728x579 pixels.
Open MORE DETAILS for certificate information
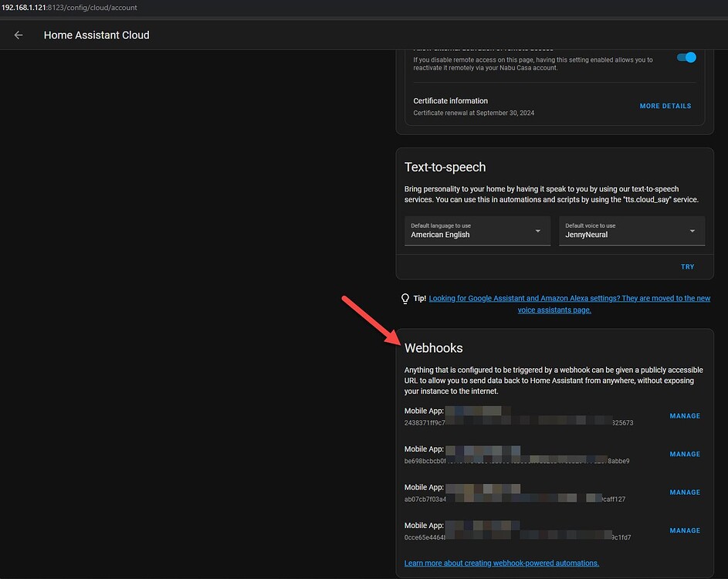pos(665,106)
